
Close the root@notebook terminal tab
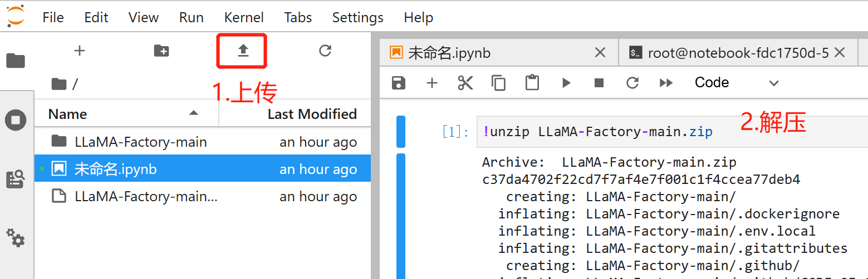click(840, 53)
